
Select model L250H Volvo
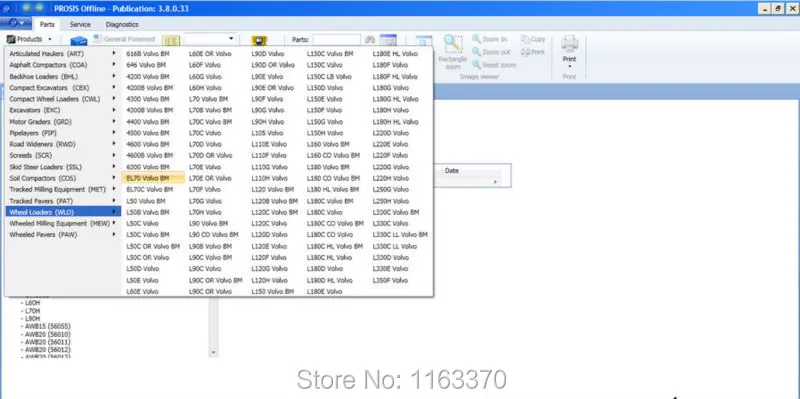[x=391, y=201]
